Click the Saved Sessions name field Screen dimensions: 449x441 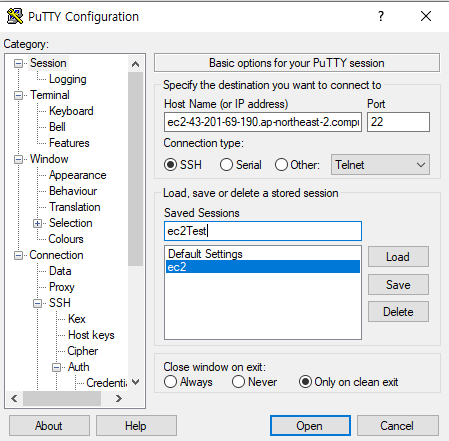263,231
